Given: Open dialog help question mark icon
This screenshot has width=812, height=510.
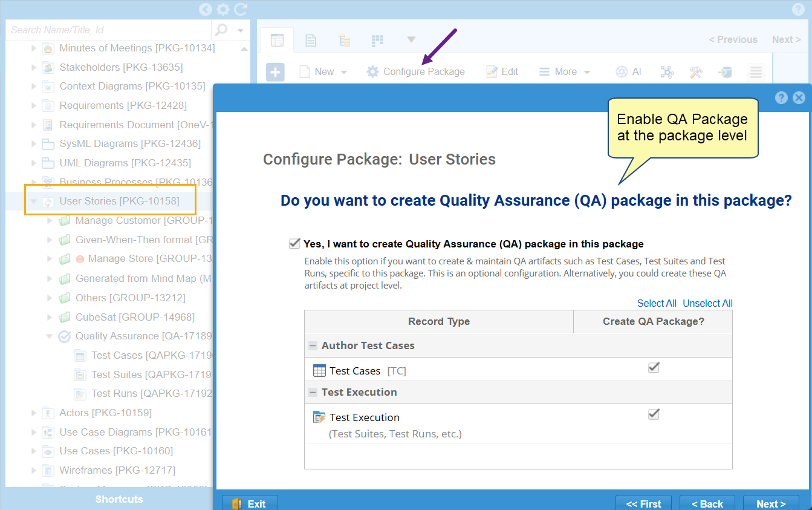Looking at the screenshot, I should pyautogui.click(x=781, y=97).
